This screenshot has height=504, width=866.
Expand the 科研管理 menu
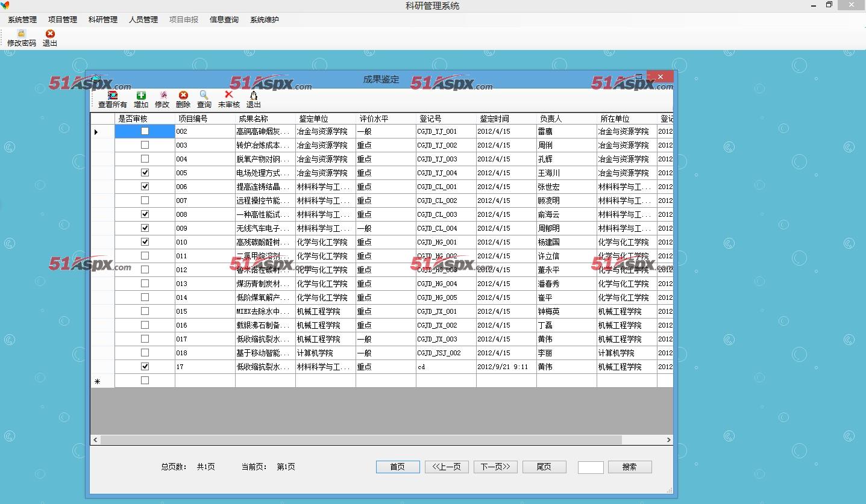point(103,19)
